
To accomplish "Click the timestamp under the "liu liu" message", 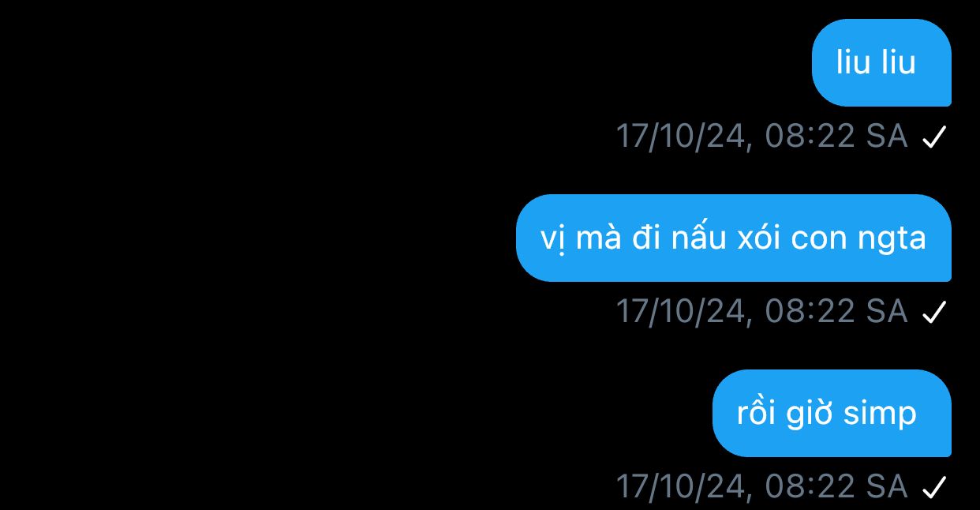I will [x=761, y=137].
